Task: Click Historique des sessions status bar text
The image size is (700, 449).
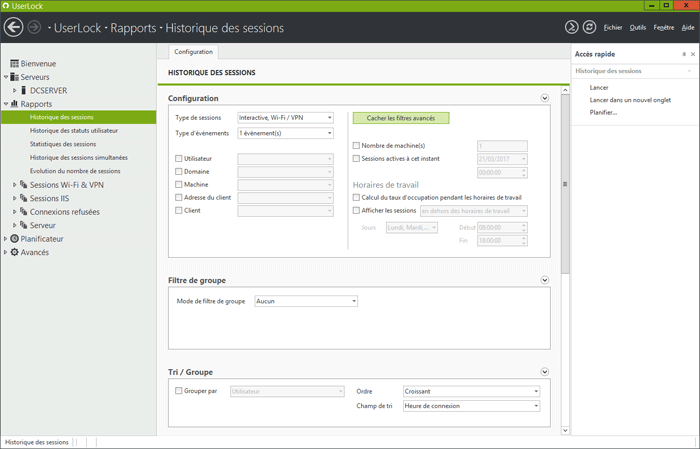Action: coord(37,442)
